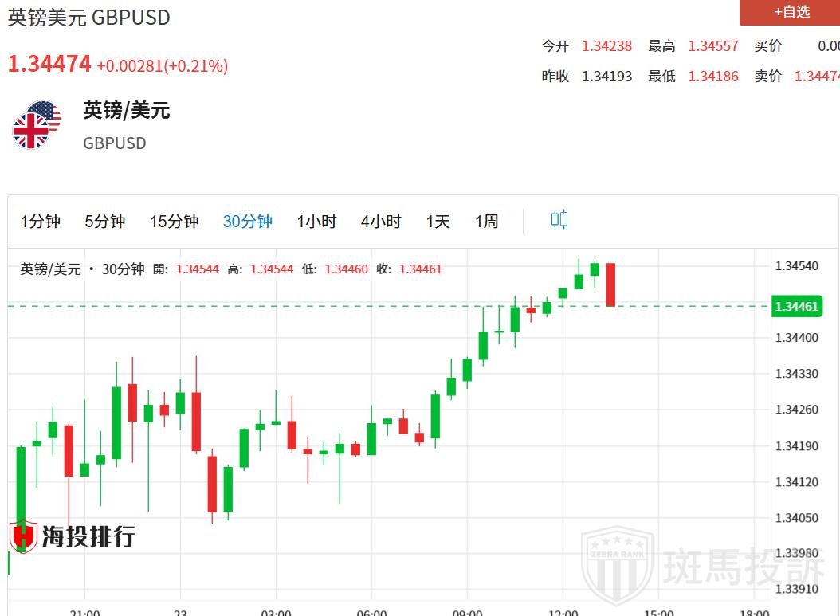This screenshot has width=840, height=616.
Task: Show the 4小时 chart
Action: tap(381, 222)
